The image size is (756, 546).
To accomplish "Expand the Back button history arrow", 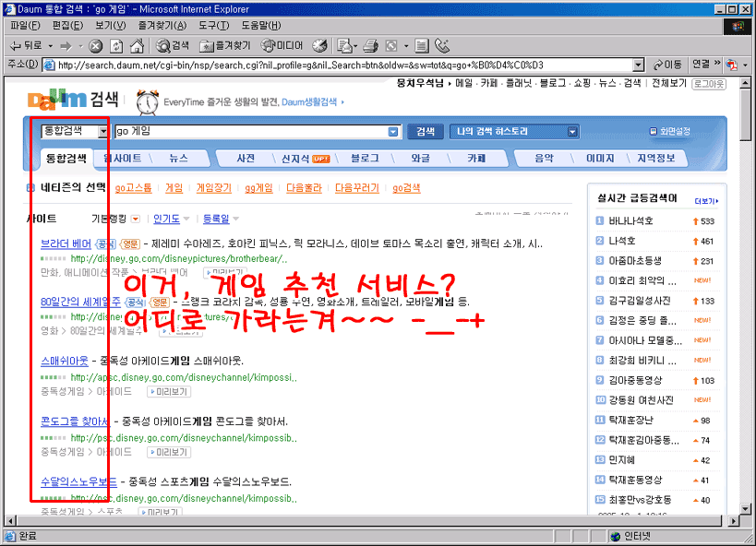I will [50, 46].
